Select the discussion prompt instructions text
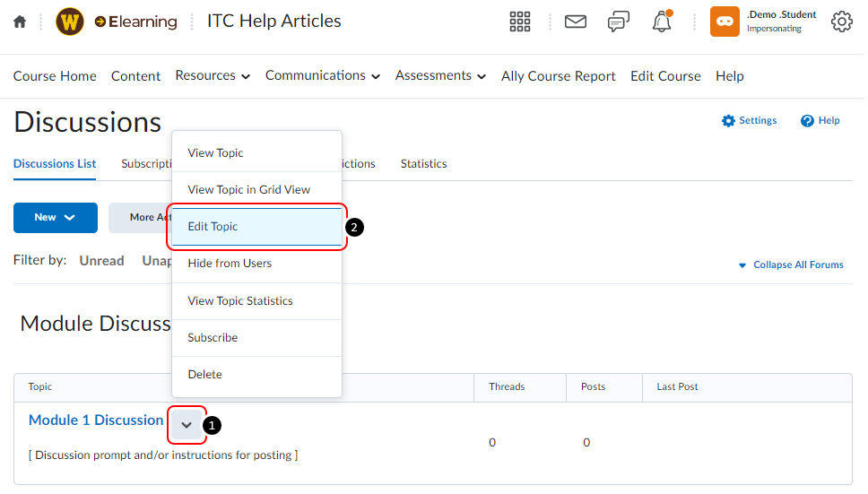This screenshot has height=494, width=868. click(164, 456)
